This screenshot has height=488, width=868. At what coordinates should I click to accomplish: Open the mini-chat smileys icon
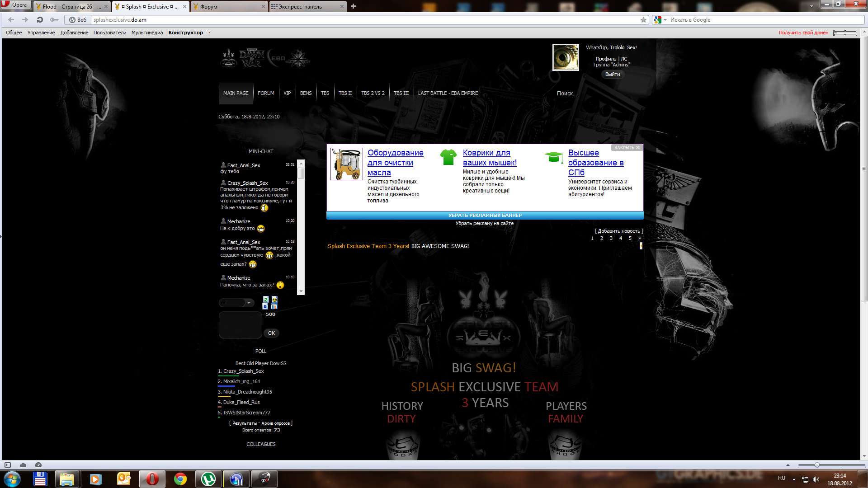click(x=274, y=299)
